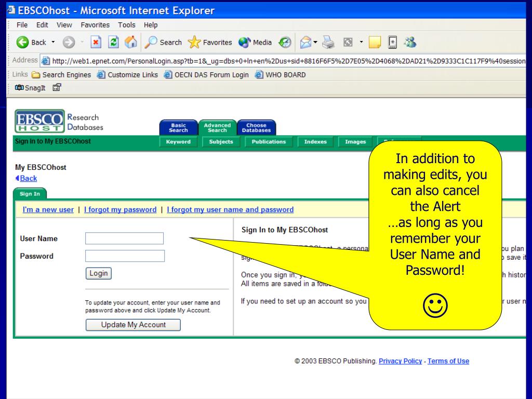Select the Sign In tab
This screenshot has height=399, width=532.
click(x=30, y=193)
